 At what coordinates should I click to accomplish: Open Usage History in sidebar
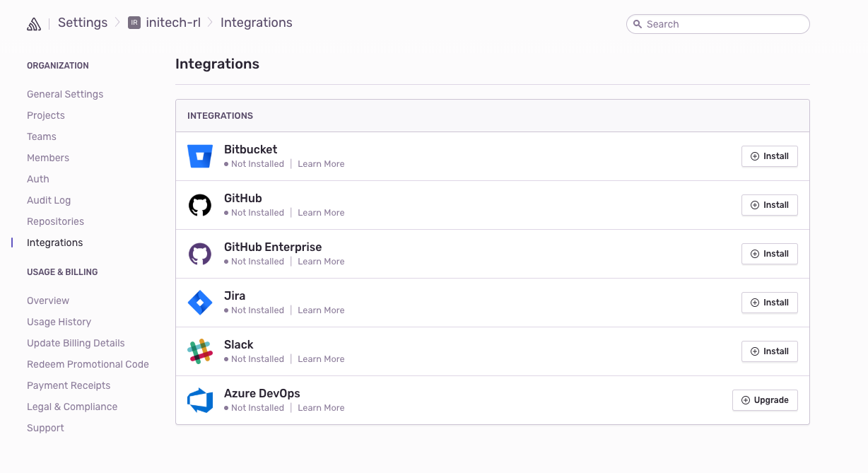pos(59,322)
